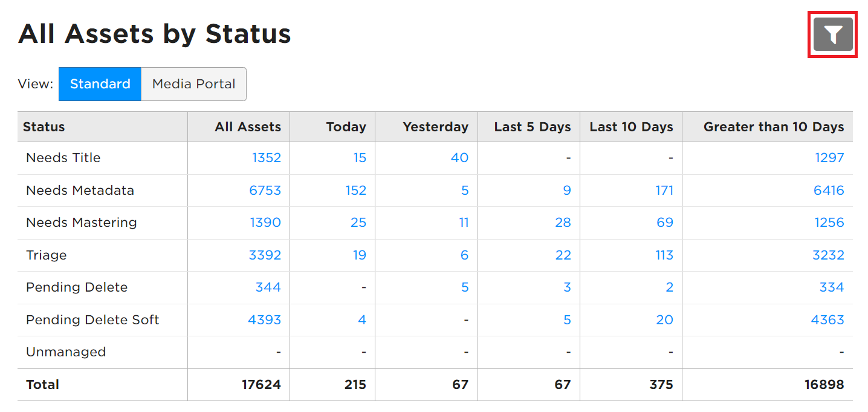The width and height of the screenshot is (868, 412).
Task: Open Needs Metadata last 10 days 171
Action: pyautogui.click(x=664, y=191)
